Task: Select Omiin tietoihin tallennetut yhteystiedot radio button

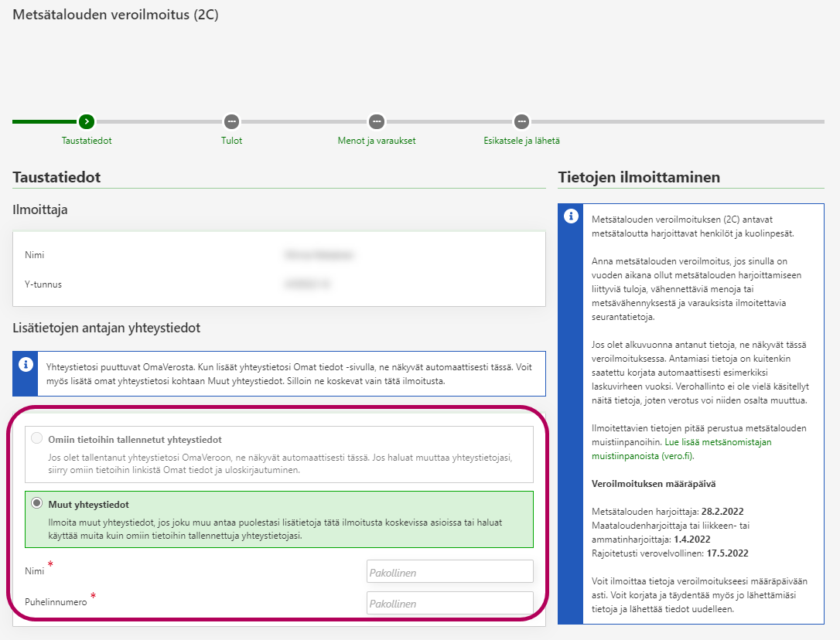Action: (x=36, y=439)
